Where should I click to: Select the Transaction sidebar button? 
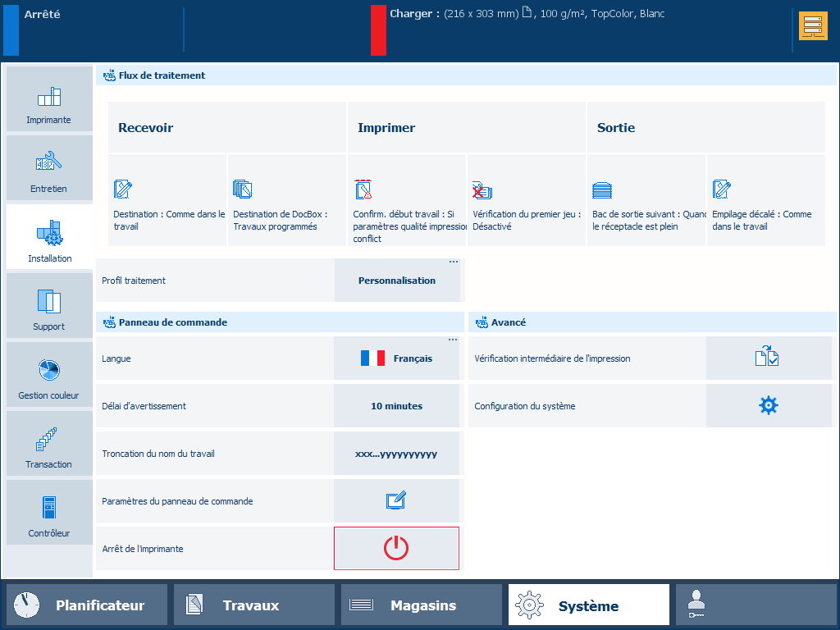[49, 445]
